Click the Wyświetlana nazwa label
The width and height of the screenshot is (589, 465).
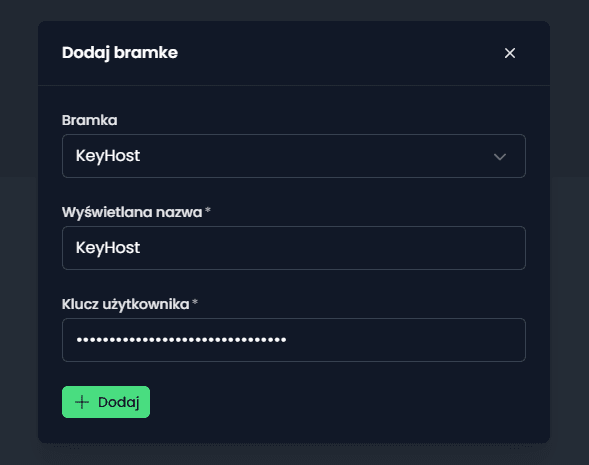pos(132,212)
